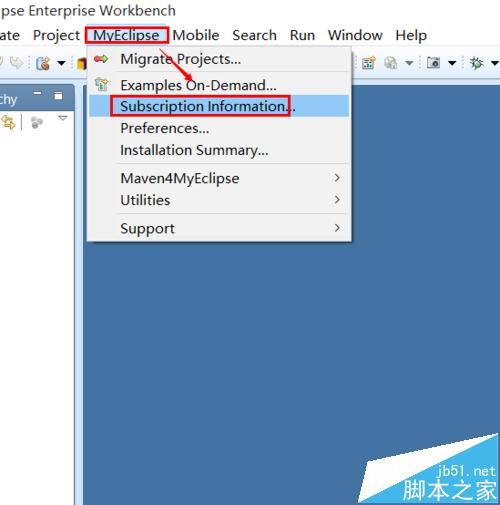Click the green debug bug icon
The width and height of the screenshot is (500, 505).
pos(476,63)
